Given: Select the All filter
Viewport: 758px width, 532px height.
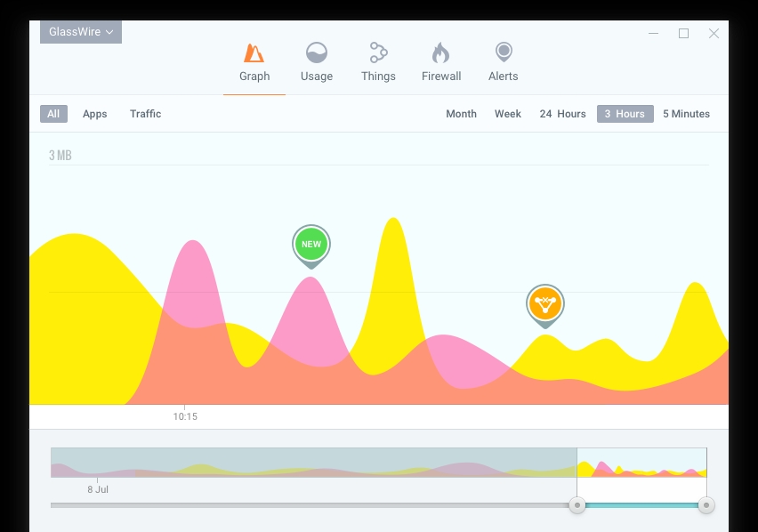Looking at the screenshot, I should [53, 114].
